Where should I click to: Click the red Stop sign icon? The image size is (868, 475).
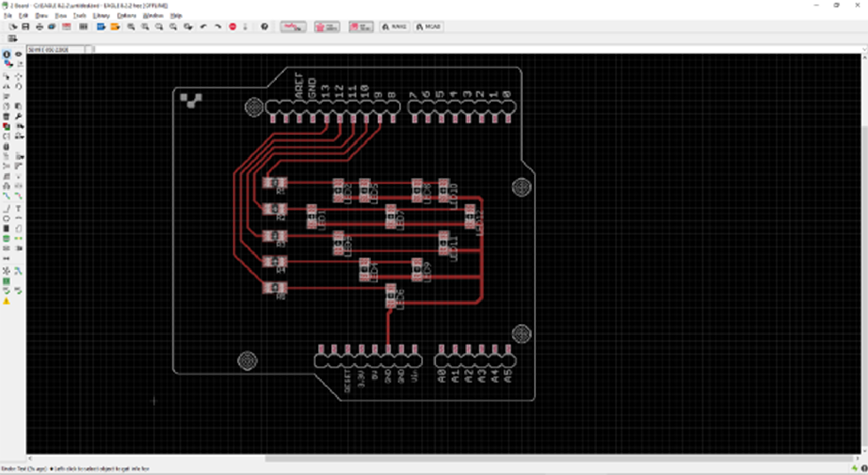(231, 27)
